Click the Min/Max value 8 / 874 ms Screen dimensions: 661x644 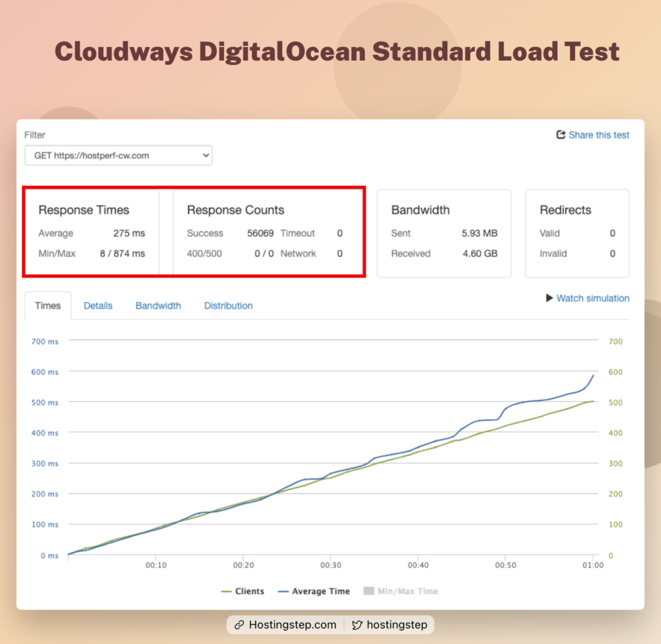pos(122,253)
